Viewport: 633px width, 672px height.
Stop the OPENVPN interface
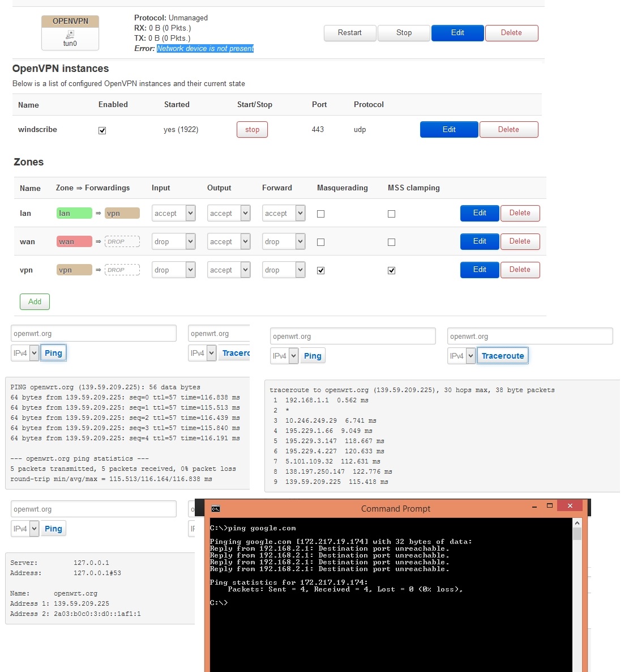tap(404, 33)
